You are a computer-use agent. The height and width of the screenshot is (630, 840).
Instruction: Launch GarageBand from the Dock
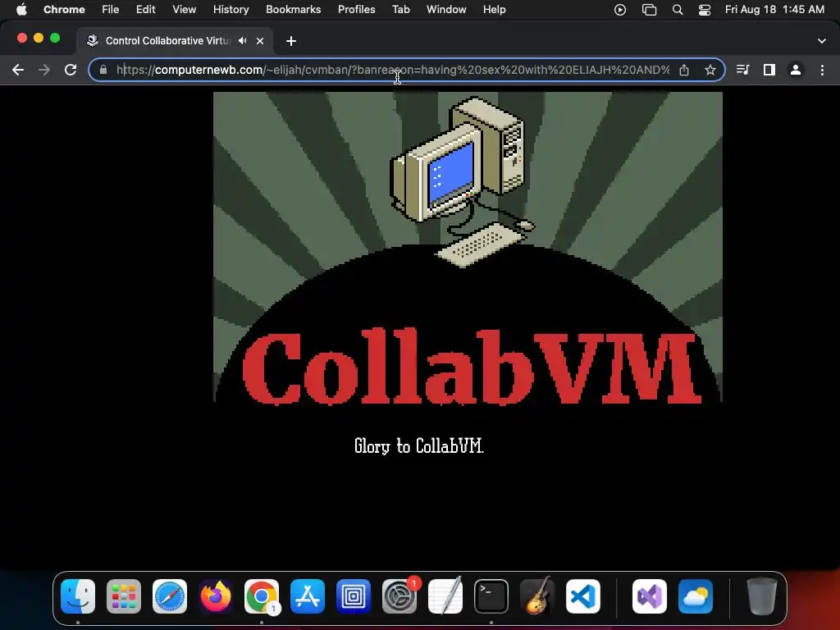pos(537,596)
